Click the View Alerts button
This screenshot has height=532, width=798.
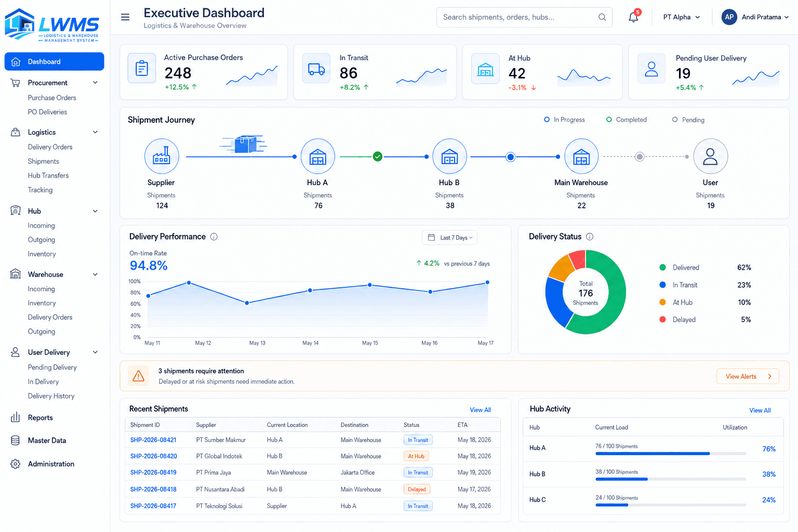(x=748, y=376)
